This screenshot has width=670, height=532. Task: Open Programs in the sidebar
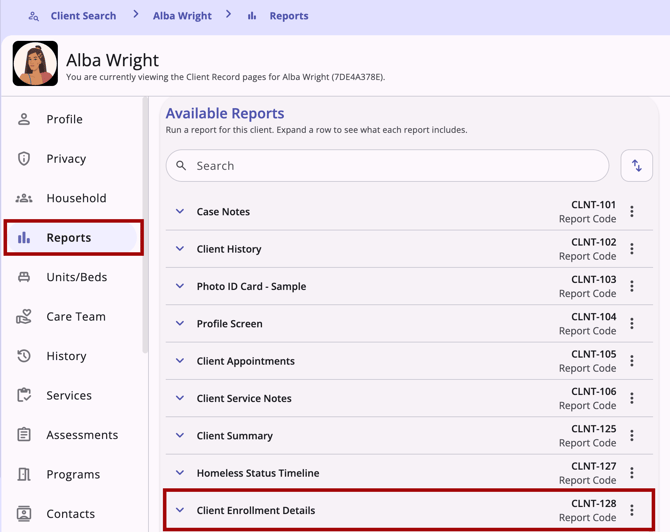pyautogui.click(x=73, y=474)
